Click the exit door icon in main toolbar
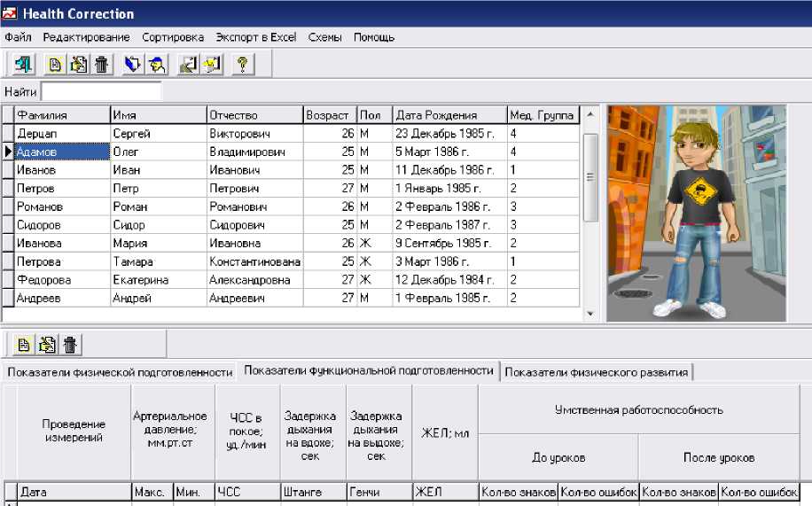The height and width of the screenshot is (506, 812). [22, 65]
